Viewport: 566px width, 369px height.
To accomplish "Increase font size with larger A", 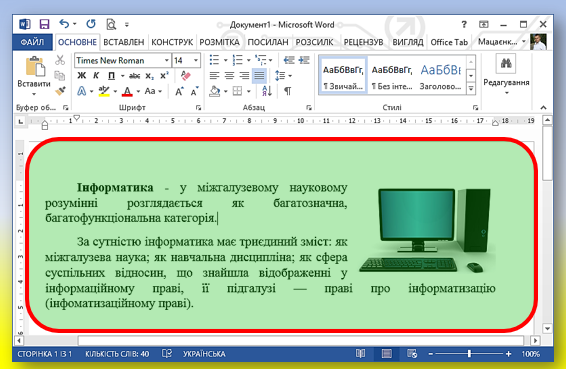I will tap(179, 91).
